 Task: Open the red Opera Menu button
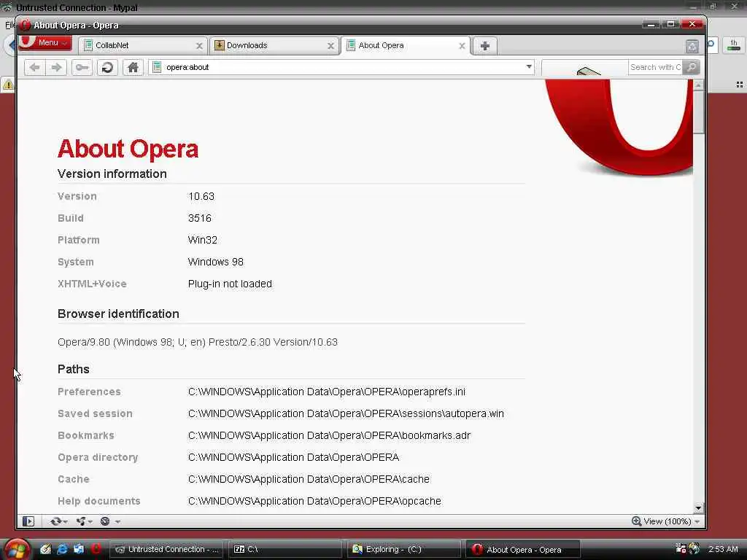click(45, 43)
